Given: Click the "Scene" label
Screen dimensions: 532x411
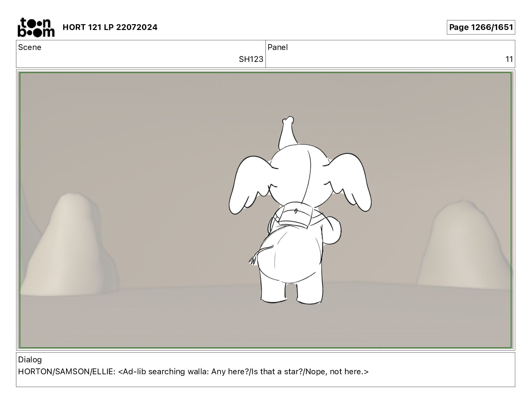Looking at the screenshot, I should 30,47.
